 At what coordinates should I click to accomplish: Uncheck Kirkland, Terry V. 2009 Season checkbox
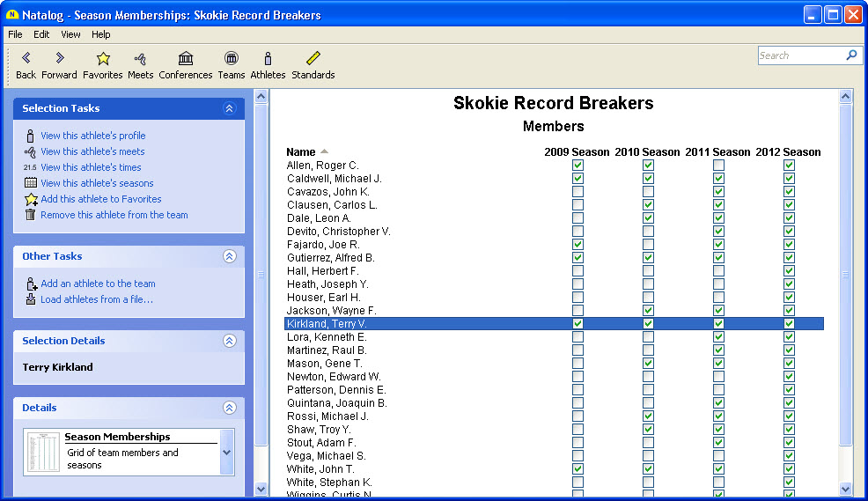coord(577,324)
